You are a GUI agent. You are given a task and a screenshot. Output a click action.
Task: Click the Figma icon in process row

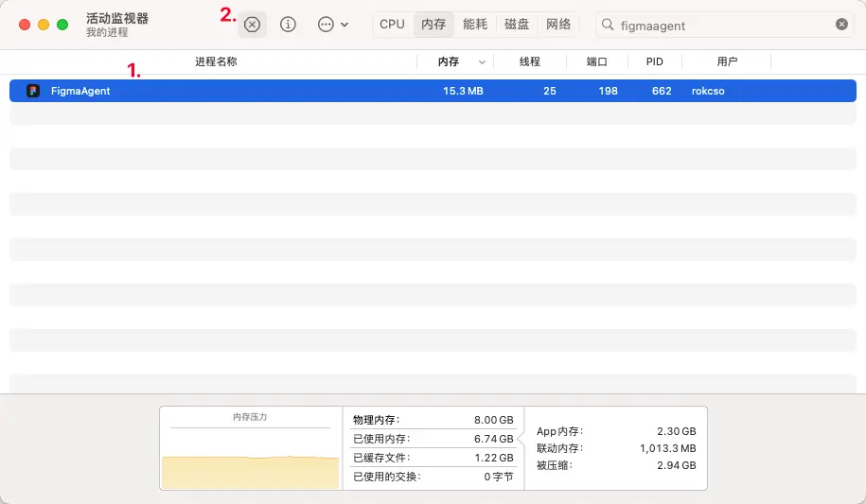[33, 91]
